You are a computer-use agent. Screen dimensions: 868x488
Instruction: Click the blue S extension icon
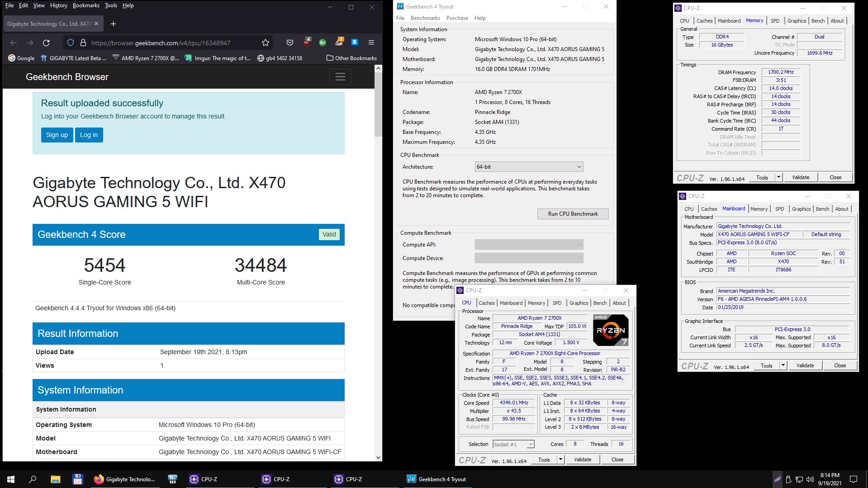[355, 42]
